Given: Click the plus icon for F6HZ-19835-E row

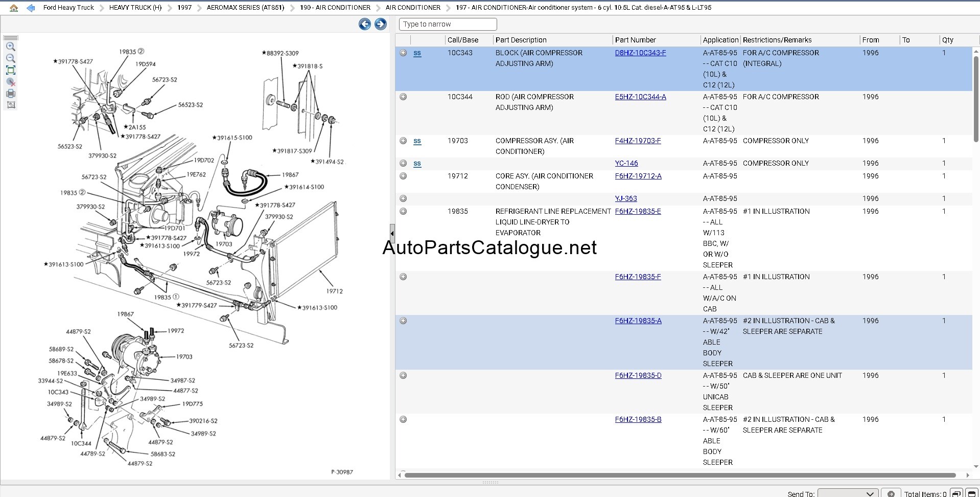Looking at the screenshot, I should (x=403, y=211).
